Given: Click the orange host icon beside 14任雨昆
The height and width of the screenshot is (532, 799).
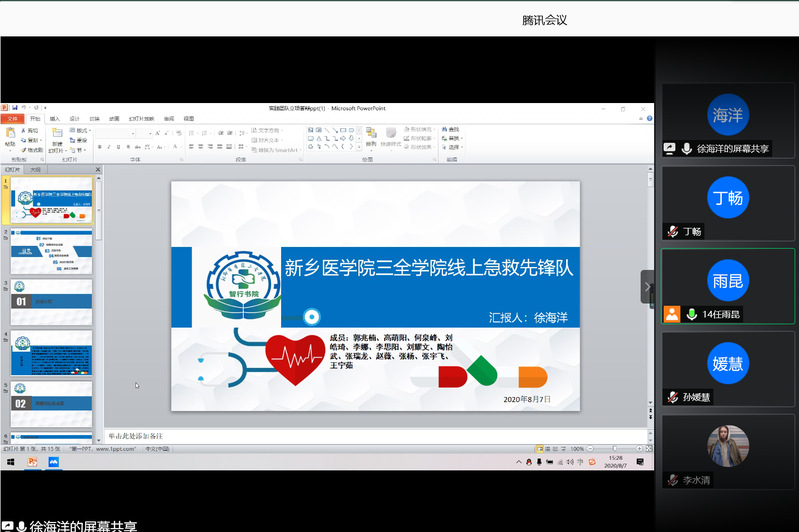Looking at the screenshot, I should pos(671,314).
